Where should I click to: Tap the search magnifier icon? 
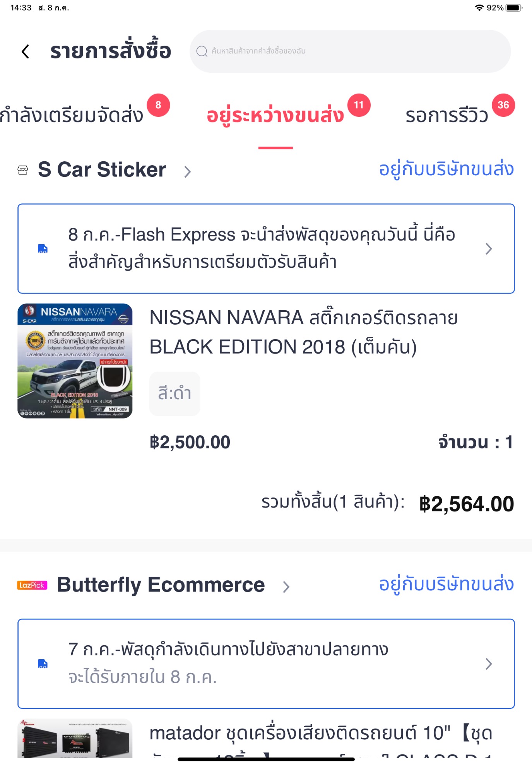click(x=202, y=51)
